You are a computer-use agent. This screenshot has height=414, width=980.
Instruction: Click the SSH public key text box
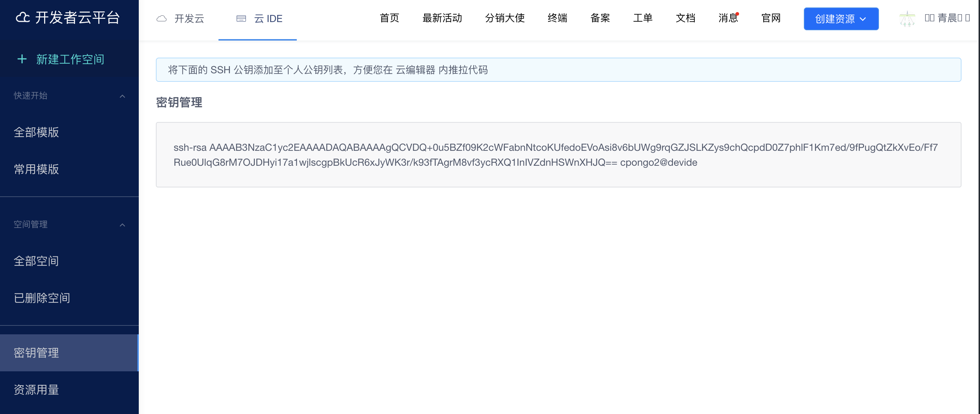(558, 155)
